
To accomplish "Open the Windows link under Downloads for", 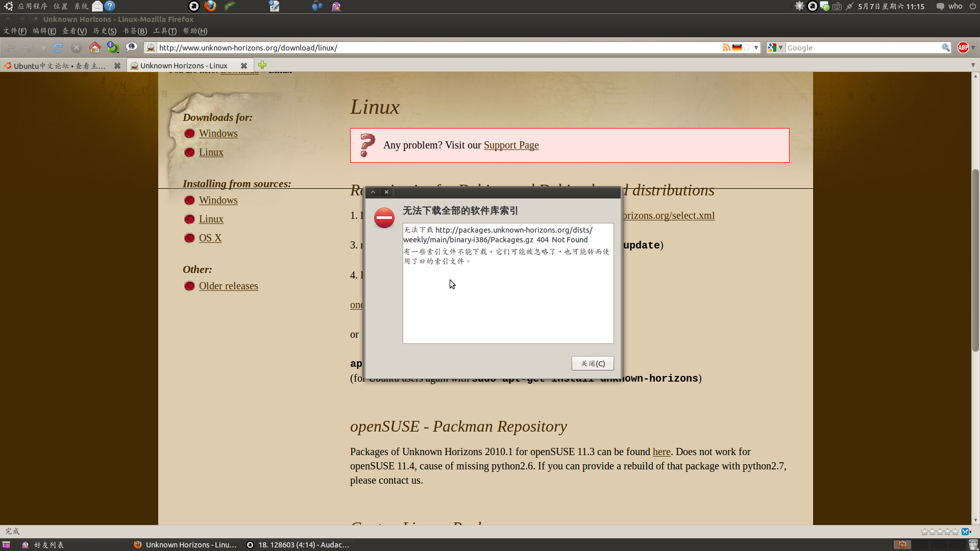I will tap(218, 133).
